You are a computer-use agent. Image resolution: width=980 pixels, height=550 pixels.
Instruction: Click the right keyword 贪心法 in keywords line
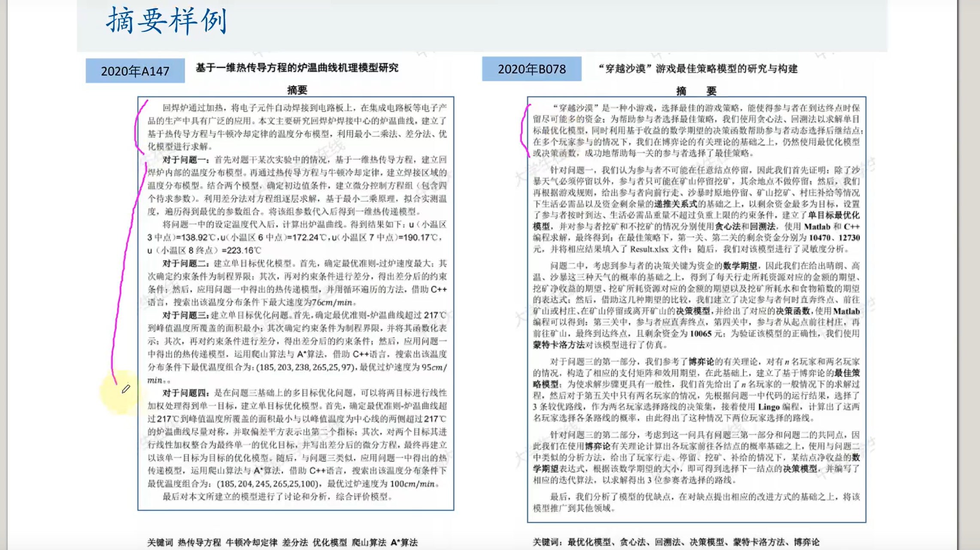click(x=633, y=542)
